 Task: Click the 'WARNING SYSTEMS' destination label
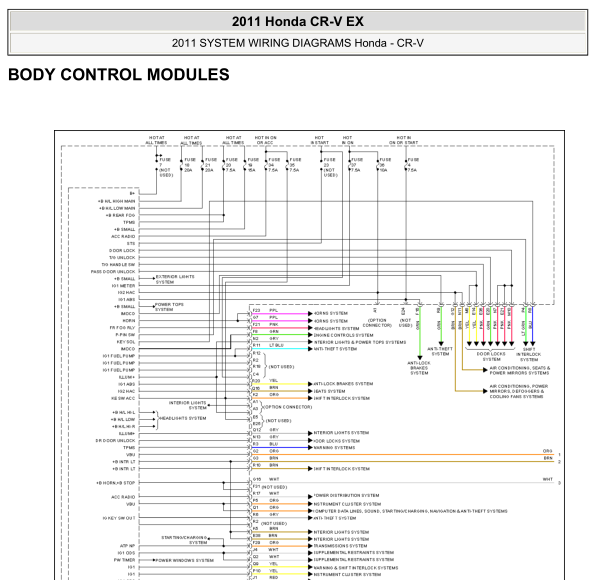pos(334,447)
